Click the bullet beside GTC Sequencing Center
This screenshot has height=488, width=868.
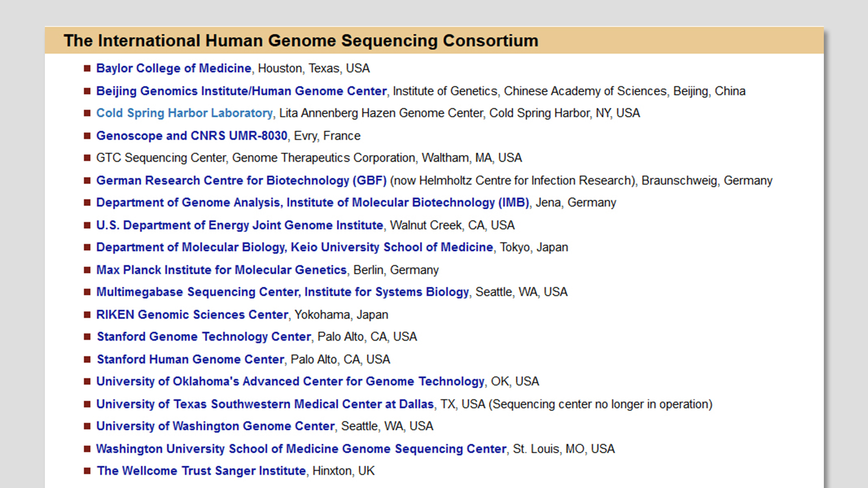[87, 158]
